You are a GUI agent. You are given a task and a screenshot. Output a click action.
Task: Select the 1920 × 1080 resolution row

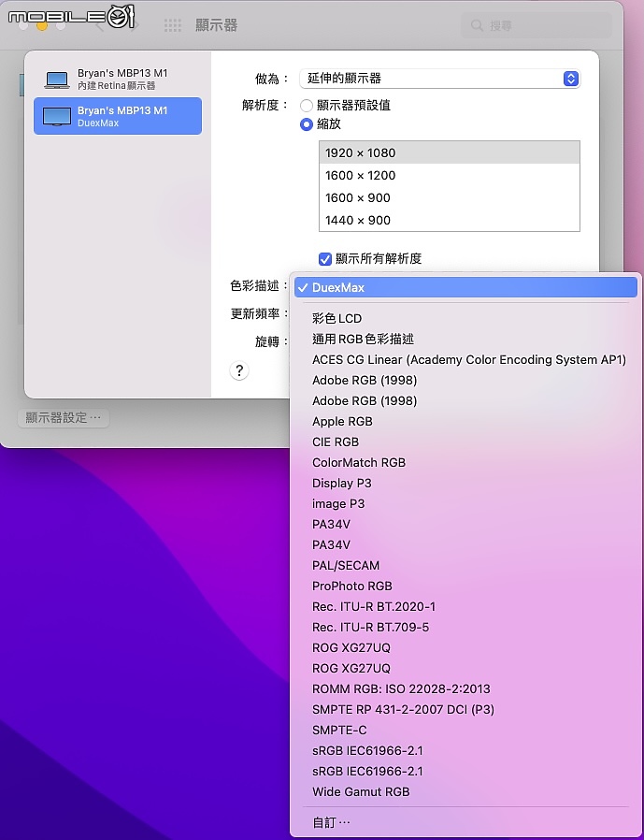click(x=450, y=152)
